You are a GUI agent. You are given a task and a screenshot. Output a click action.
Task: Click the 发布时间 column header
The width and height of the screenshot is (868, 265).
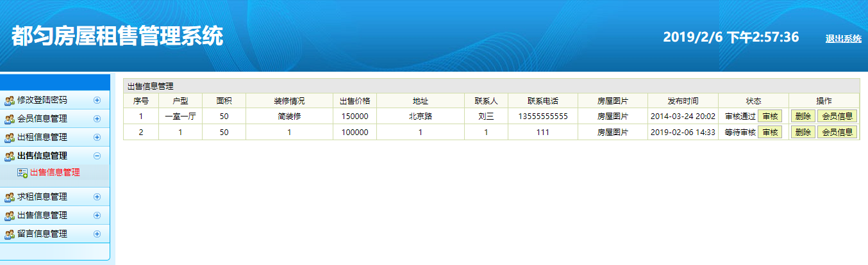[683, 101]
